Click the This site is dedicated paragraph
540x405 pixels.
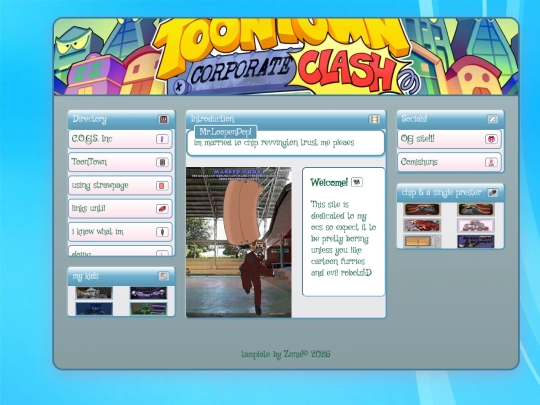pos(343,238)
